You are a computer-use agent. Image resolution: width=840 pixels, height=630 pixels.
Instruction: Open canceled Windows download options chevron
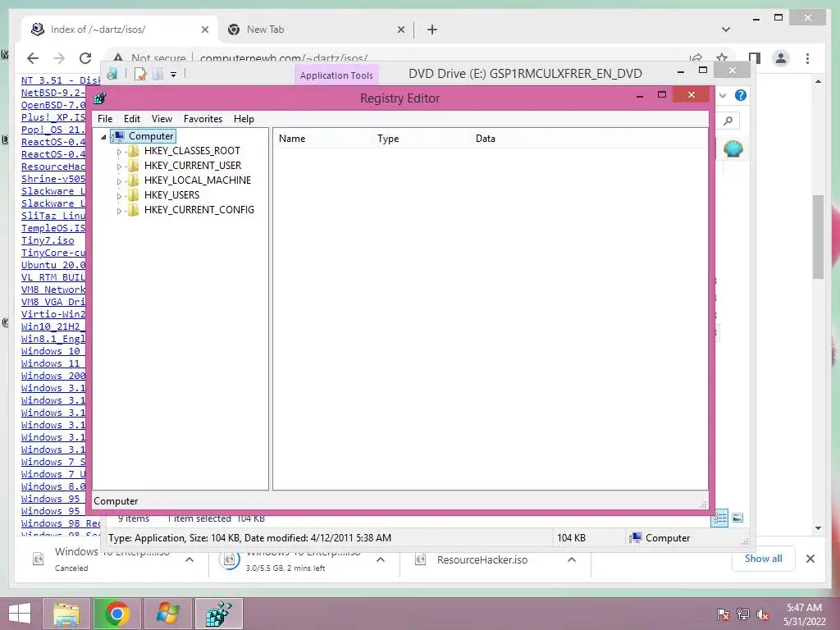[x=189, y=559]
